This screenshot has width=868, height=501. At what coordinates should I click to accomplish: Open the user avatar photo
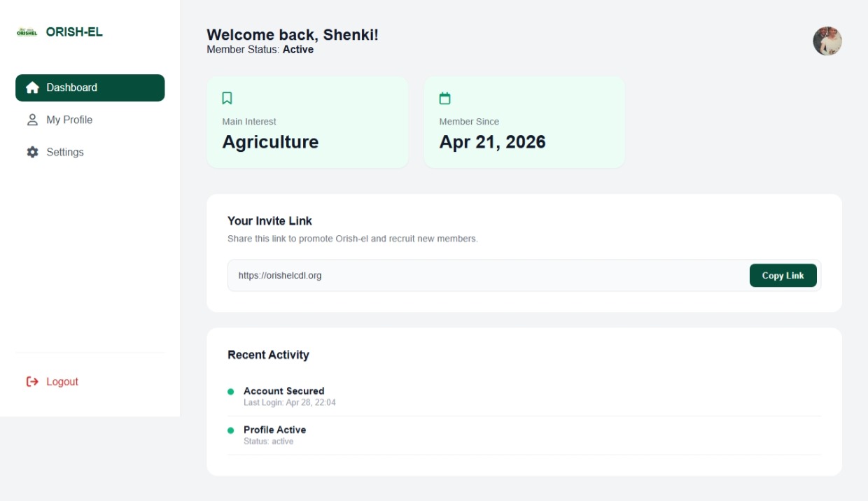click(827, 41)
